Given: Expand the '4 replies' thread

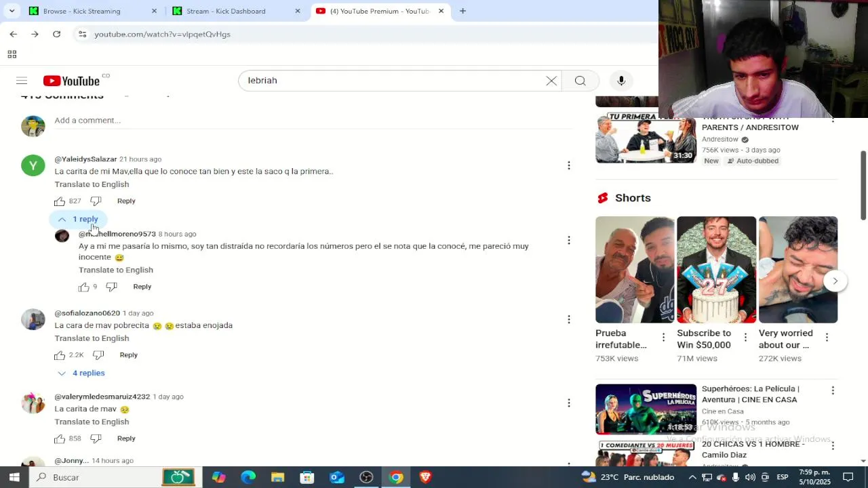Looking at the screenshot, I should pos(81,373).
